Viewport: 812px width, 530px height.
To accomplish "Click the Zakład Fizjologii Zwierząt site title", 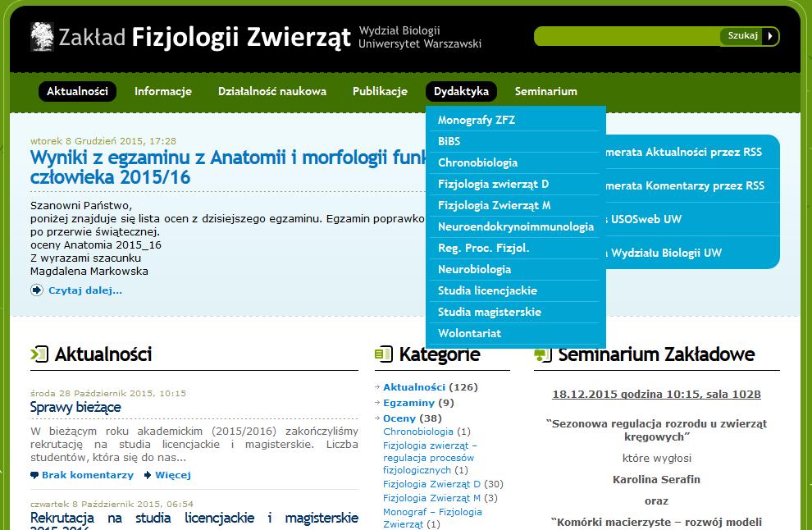I will [x=204, y=37].
